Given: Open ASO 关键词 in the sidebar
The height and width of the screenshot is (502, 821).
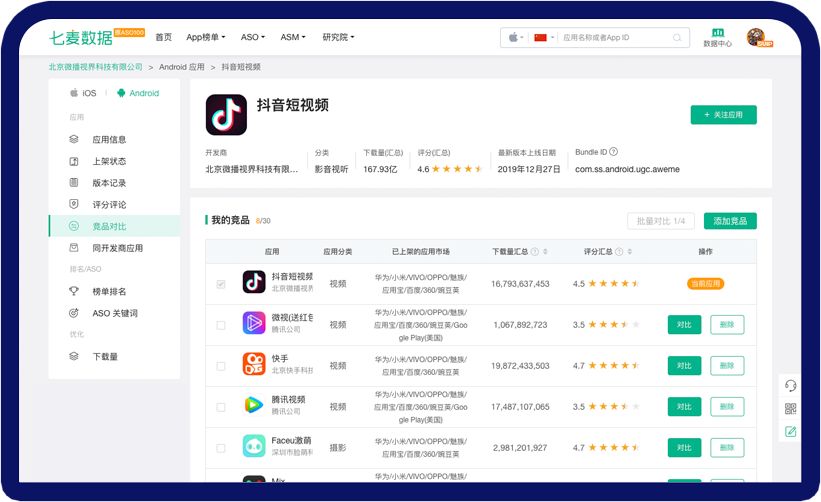Looking at the screenshot, I should (114, 313).
